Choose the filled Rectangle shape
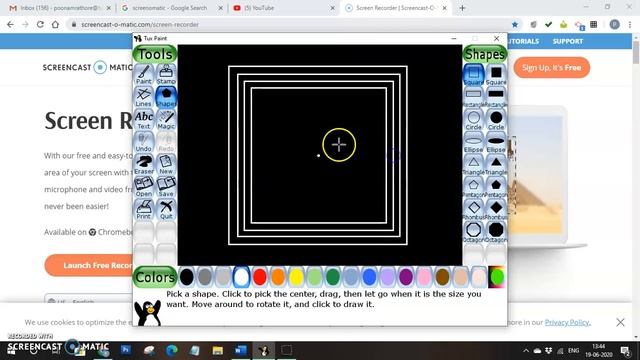640x360 pixels. [x=496, y=97]
